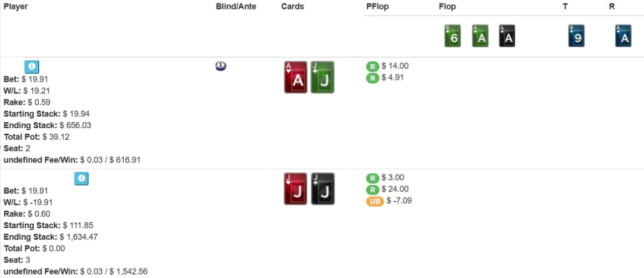
Task: Click the PFlop column header
Action: click(377, 7)
